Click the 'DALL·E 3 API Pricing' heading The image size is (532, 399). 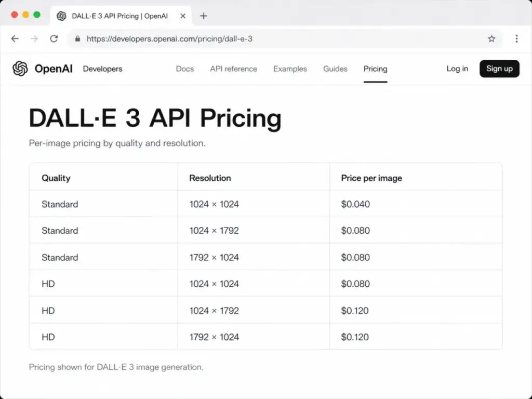[x=155, y=118]
